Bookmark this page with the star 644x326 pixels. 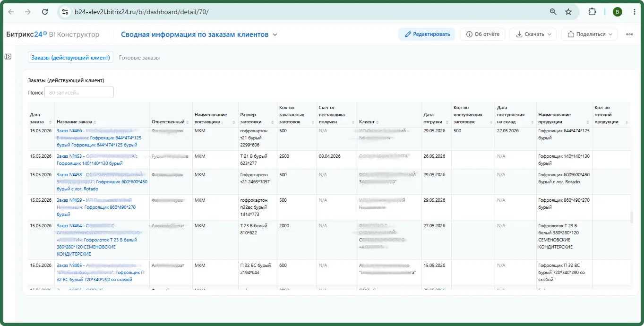coord(568,12)
